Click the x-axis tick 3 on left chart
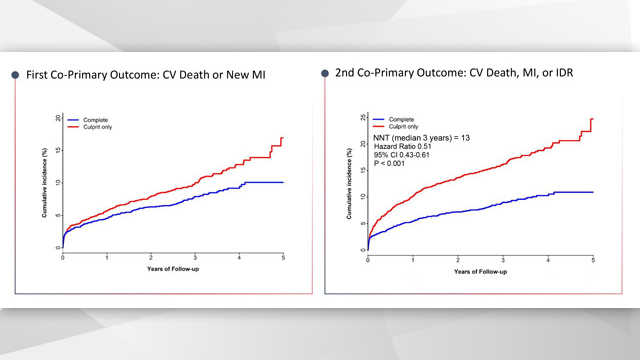The image size is (640, 360). pyautogui.click(x=195, y=258)
